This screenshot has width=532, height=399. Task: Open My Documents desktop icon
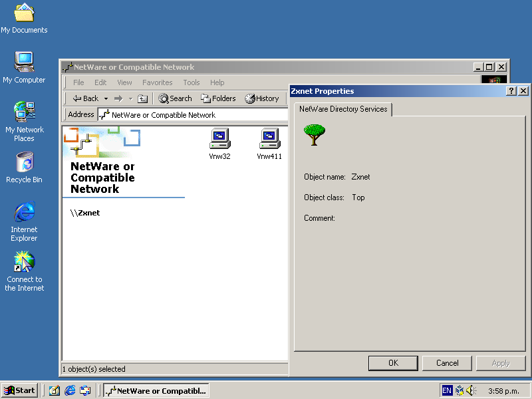24,19
